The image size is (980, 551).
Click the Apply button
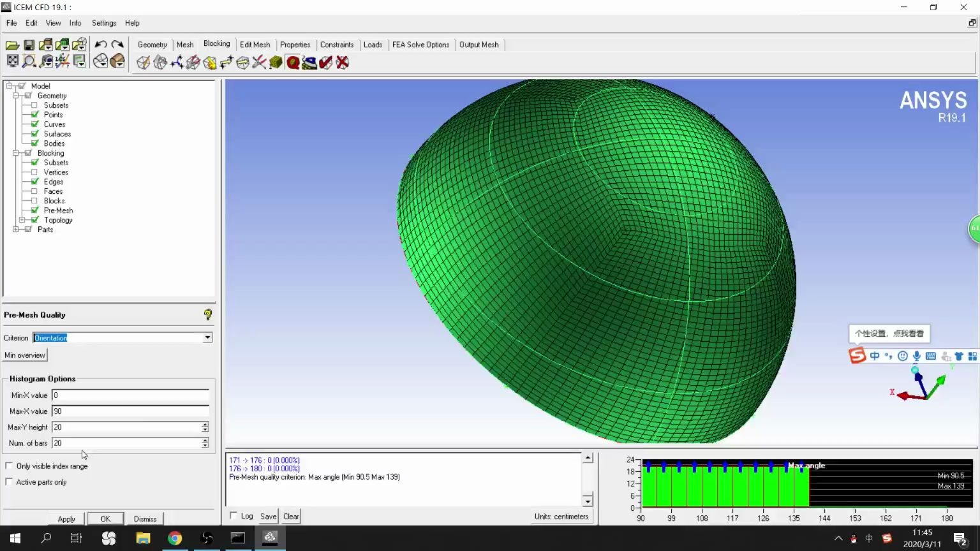(x=66, y=518)
